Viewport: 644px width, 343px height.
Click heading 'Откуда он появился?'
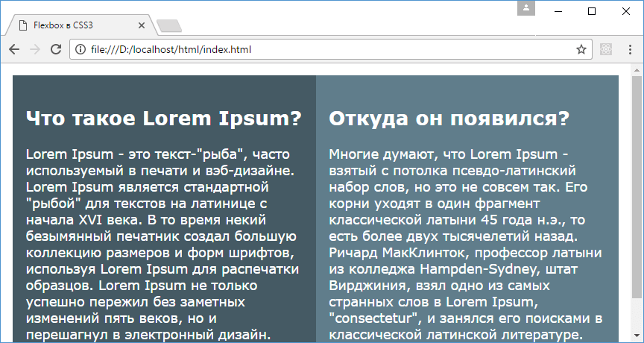[449, 119]
